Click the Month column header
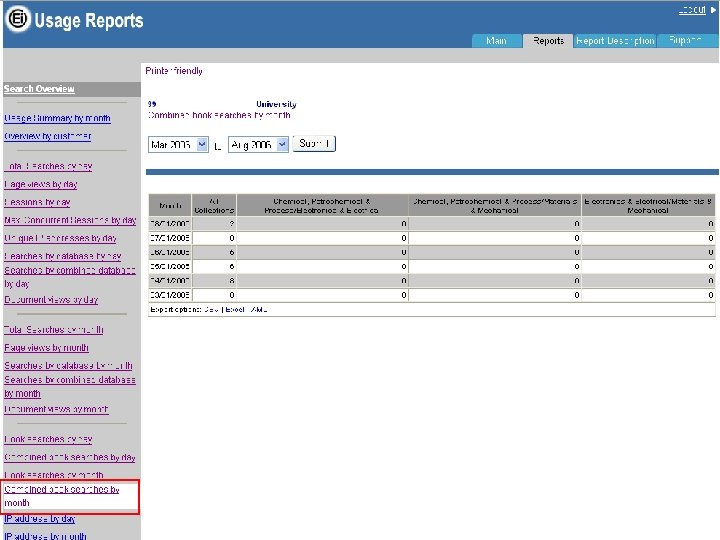 (170, 205)
